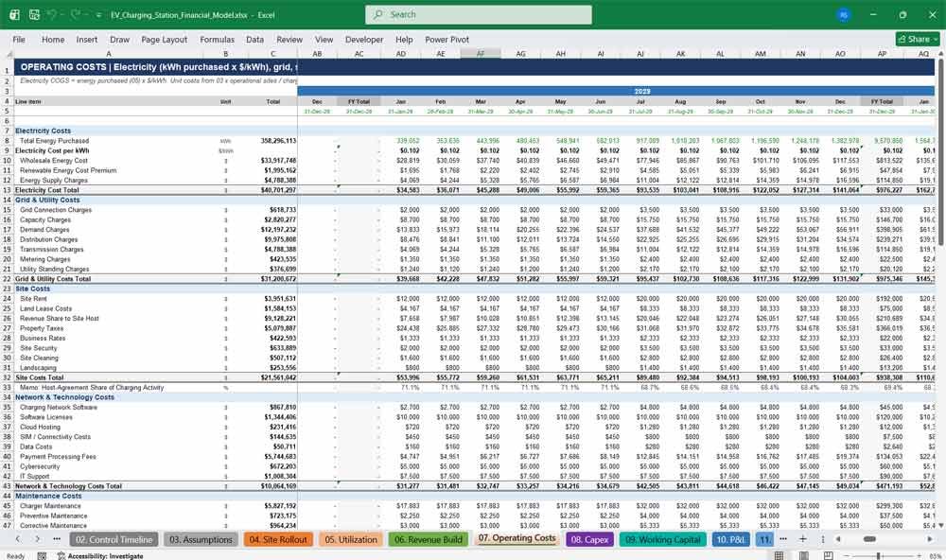Switch to the 02. Control Timeline sheet
This screenshot has height=560, width=946.
coord(114,539)
